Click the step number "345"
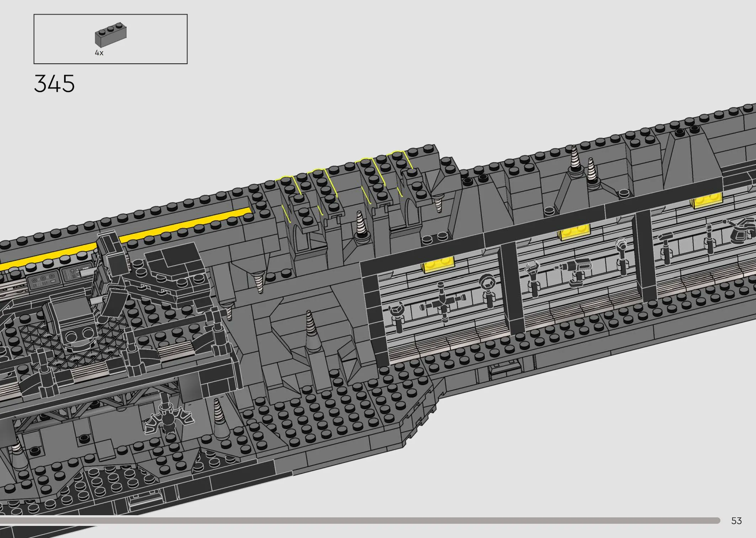The width and height of the screenshot is (756, 538). [x=54, y=84]
